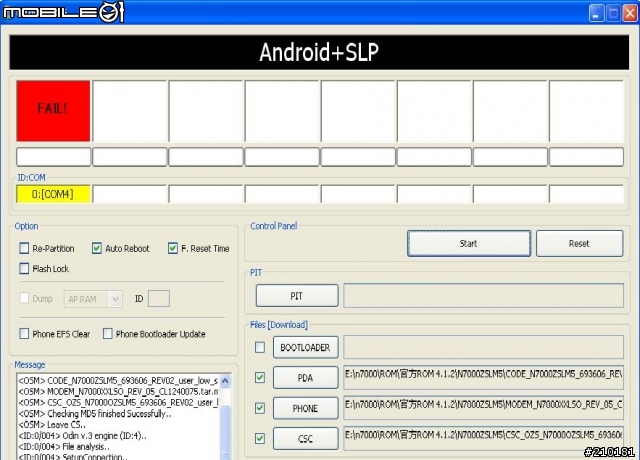Click 'Odin v.3 engine (ID:4)..' log line
The width and height of the screenshot is (640, 460).
click(x=82, y=436)
